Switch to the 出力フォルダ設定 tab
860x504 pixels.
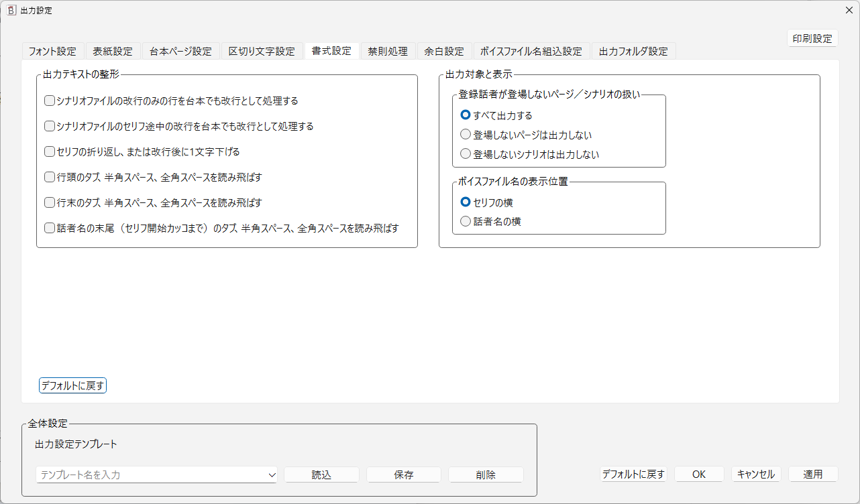click(x=633, y=50)
